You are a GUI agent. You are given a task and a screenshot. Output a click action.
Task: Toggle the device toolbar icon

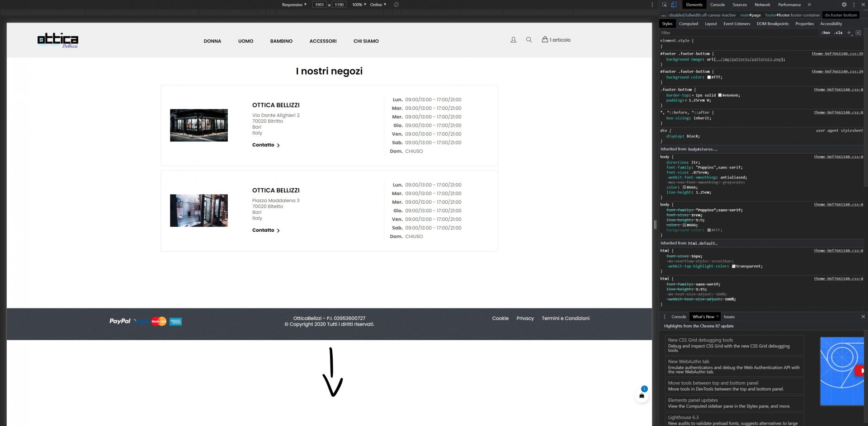pos(674,5)
